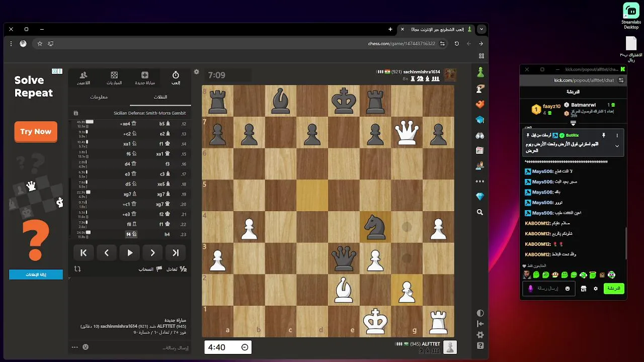Open the browser three-dots menu
This screenshot has height=362, width=644.
(11, 44)
